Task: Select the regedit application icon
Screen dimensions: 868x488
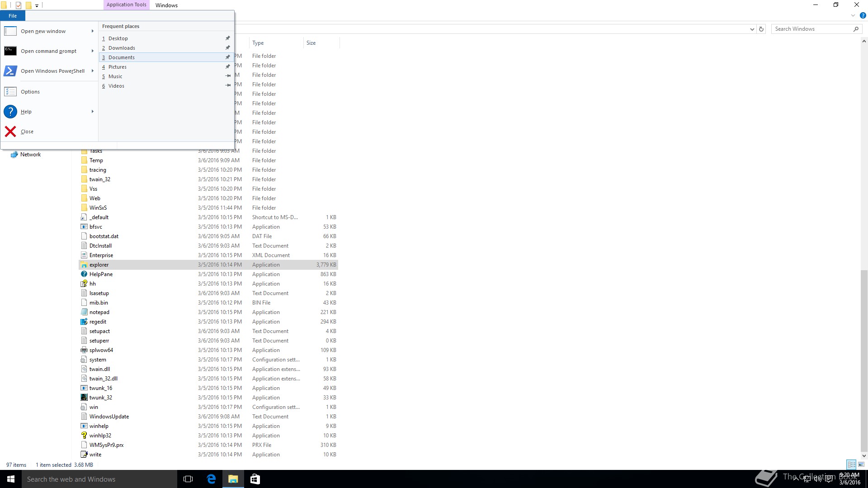Action: [x=84, y=322]
